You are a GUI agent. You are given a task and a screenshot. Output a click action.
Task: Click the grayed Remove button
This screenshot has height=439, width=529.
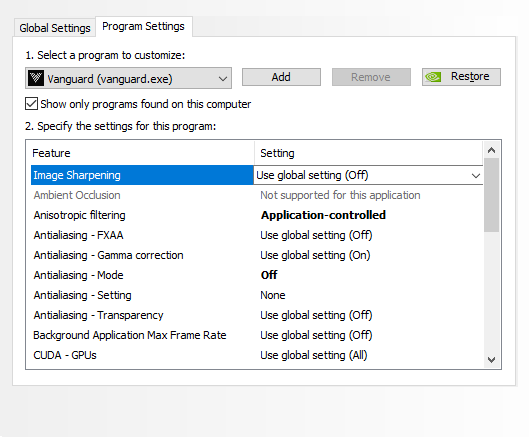click(x=371, y=77)
